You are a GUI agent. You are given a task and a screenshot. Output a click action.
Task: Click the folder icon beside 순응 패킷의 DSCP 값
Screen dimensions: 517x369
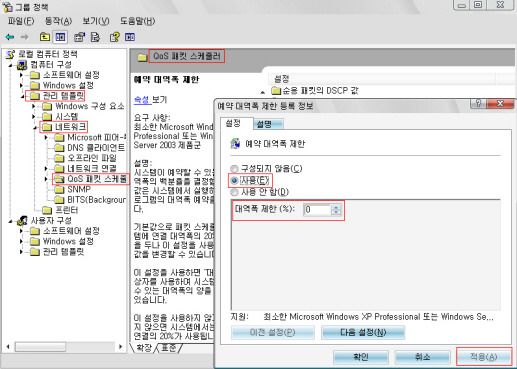point(276,91)
